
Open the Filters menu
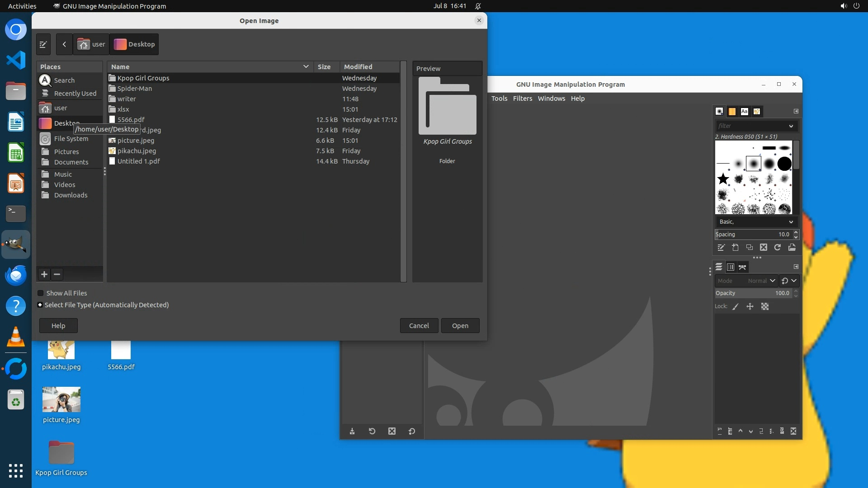pyautogui.click(x=522, y=99)
